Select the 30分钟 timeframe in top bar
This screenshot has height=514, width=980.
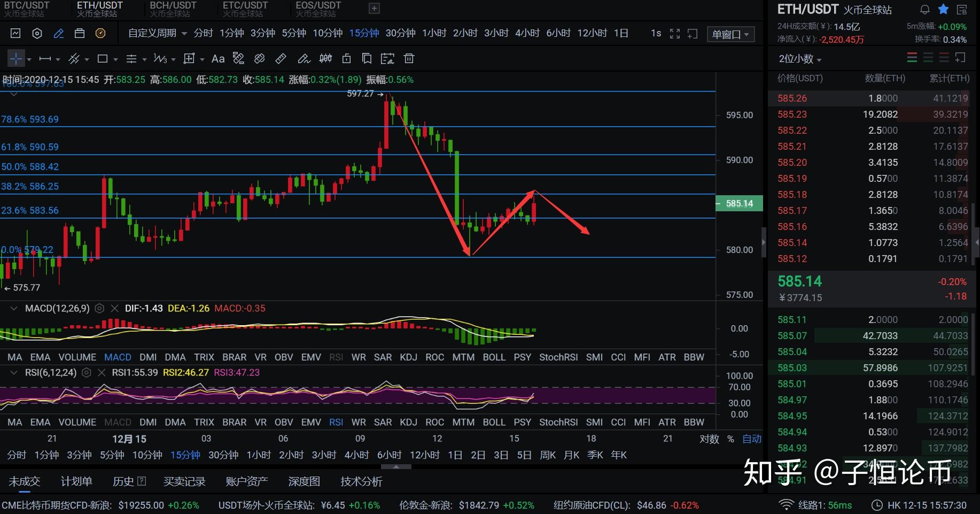click(400, 33)
